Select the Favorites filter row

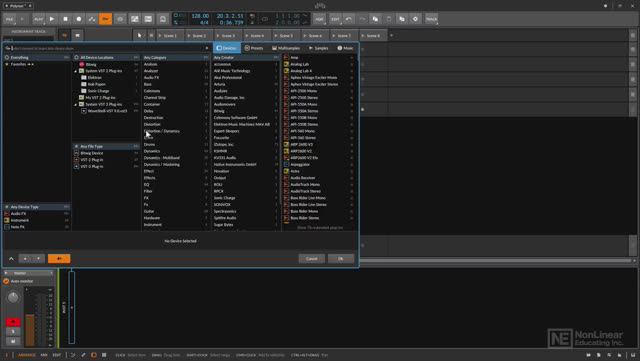[37, 64]
